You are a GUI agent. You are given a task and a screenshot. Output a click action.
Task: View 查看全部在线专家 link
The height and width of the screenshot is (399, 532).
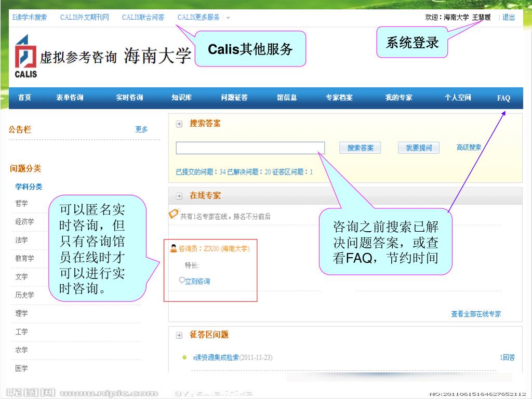(476, 314)
